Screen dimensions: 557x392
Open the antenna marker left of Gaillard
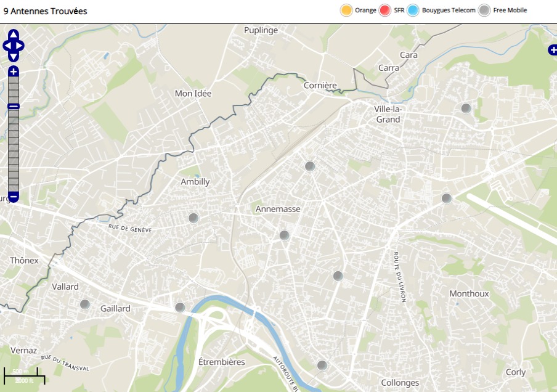point(85,304)
